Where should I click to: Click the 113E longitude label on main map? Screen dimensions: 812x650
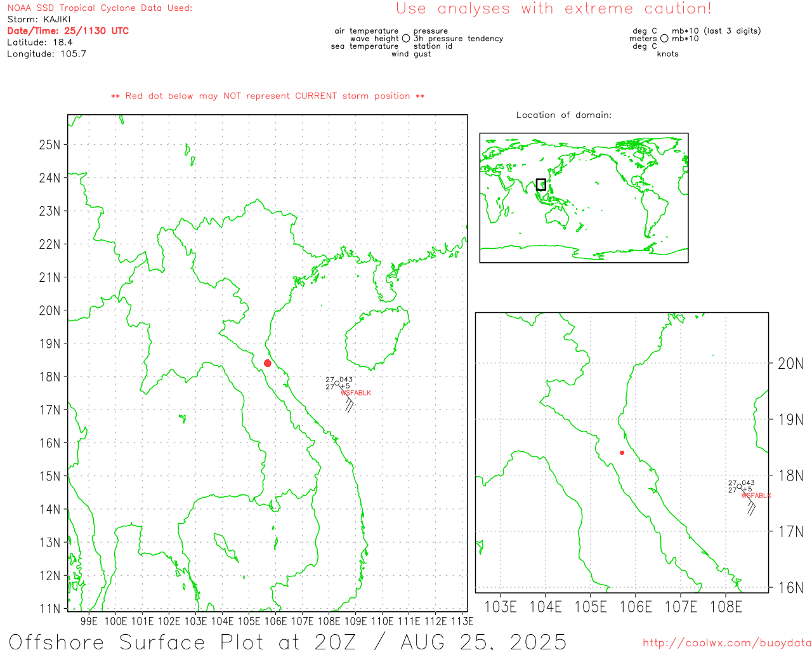tap(462, 621)
